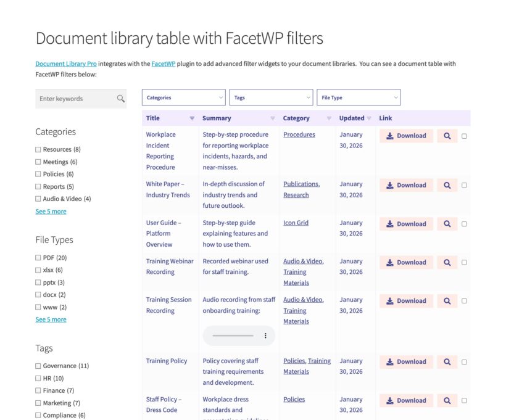Enable the Finance tag filter
This screenshot has width=506, height=420.
[38, 390]
